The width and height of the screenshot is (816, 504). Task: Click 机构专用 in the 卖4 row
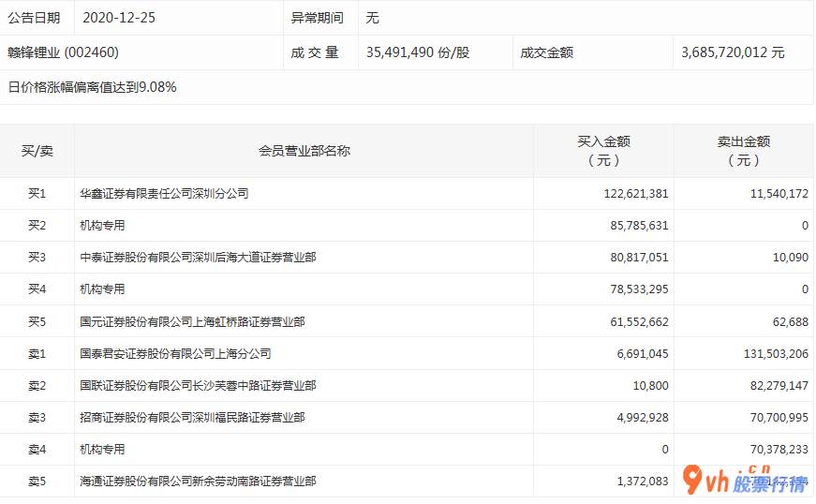point(102,449)
